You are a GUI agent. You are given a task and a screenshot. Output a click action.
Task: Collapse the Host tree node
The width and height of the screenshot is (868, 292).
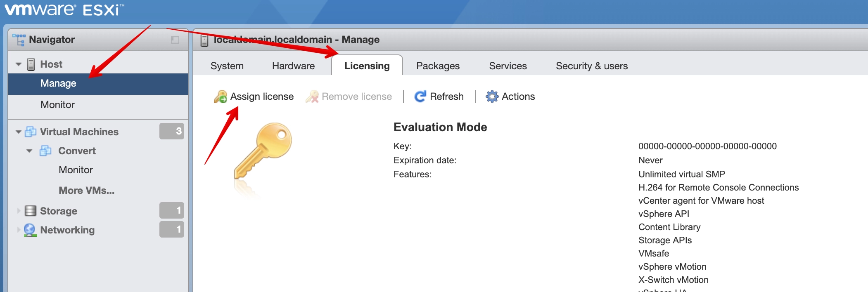19,64
